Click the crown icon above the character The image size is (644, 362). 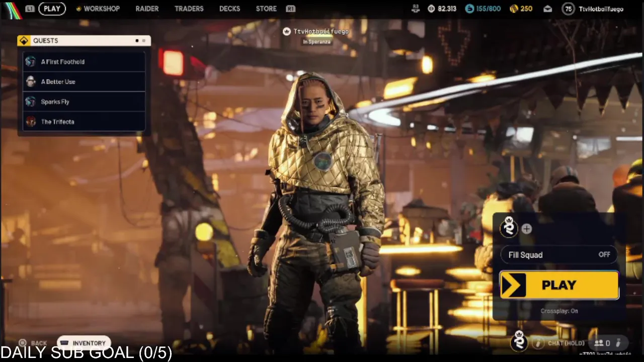287,31
